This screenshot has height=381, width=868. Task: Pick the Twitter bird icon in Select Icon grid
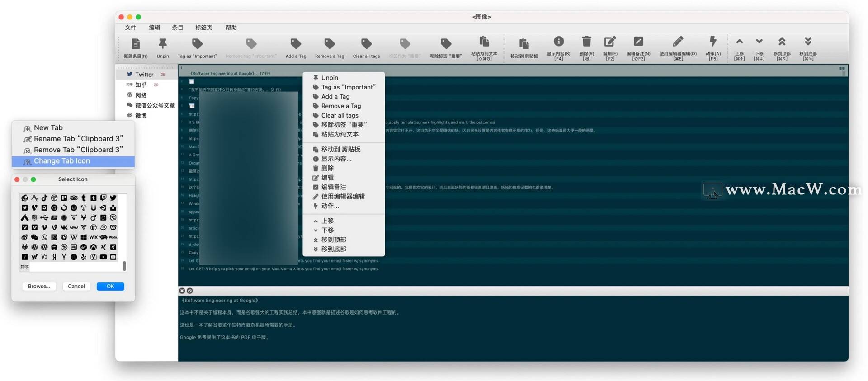click(x=113, y=198)
